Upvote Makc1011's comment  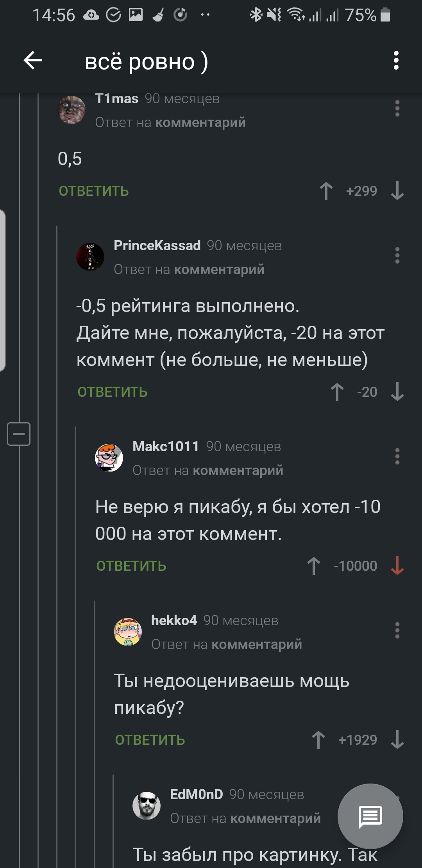[314, 566]
